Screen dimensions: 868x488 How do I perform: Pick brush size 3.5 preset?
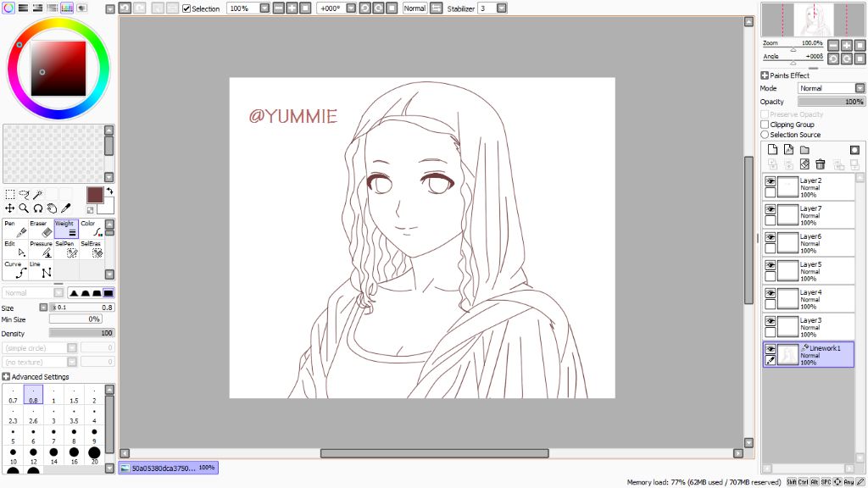click(74, 415)
